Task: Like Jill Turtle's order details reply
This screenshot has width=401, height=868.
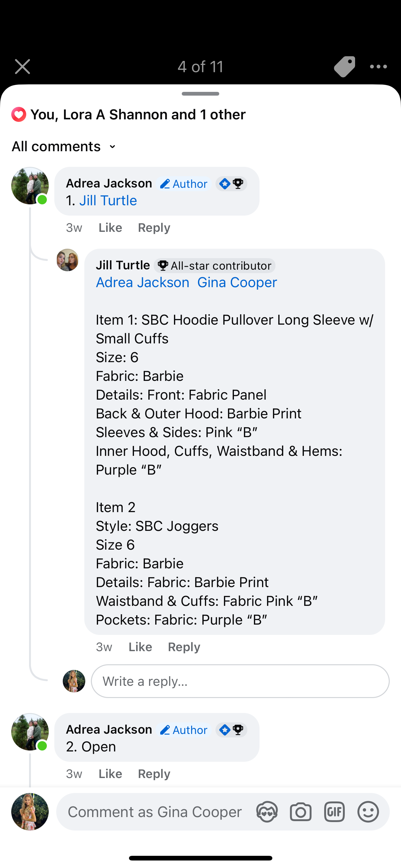Action: [140, 647]
